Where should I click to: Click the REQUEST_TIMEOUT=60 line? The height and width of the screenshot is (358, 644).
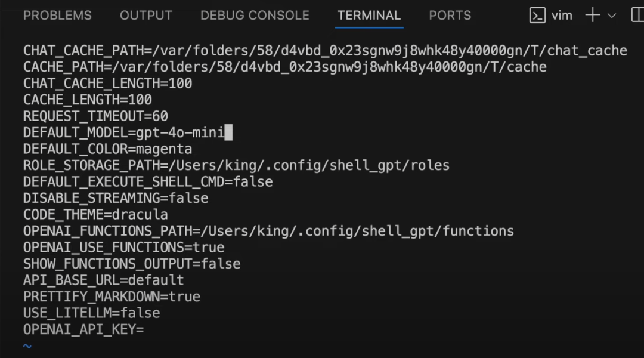(x=95, y=116)
